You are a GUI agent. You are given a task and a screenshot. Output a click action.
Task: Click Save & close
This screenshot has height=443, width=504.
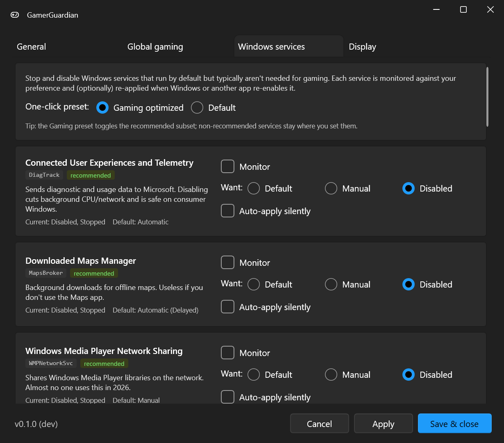point(454,423)
